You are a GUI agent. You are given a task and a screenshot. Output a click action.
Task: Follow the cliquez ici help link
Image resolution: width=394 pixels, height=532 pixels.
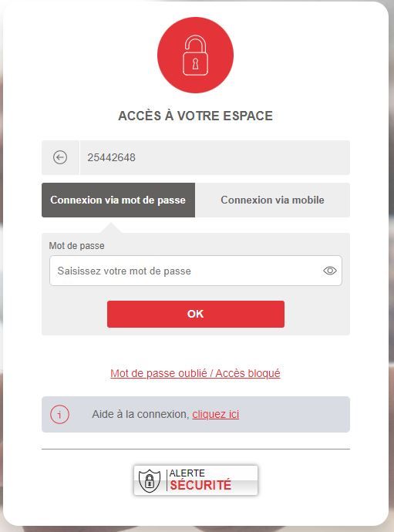click(215, 414)
